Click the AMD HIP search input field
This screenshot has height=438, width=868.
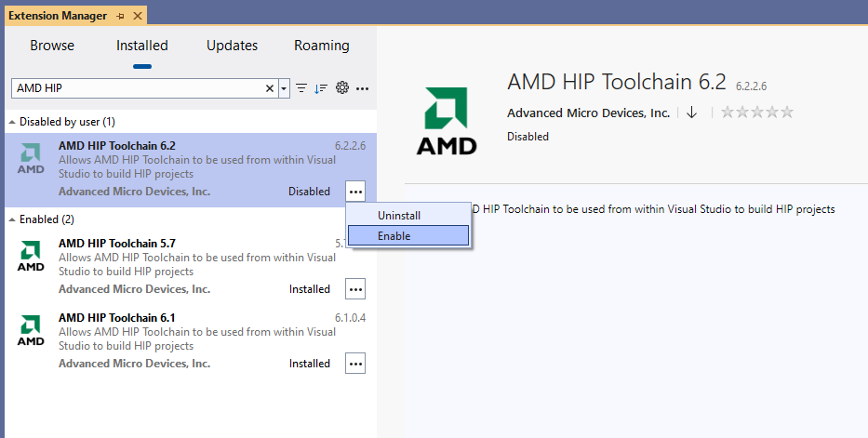(140, 88)
